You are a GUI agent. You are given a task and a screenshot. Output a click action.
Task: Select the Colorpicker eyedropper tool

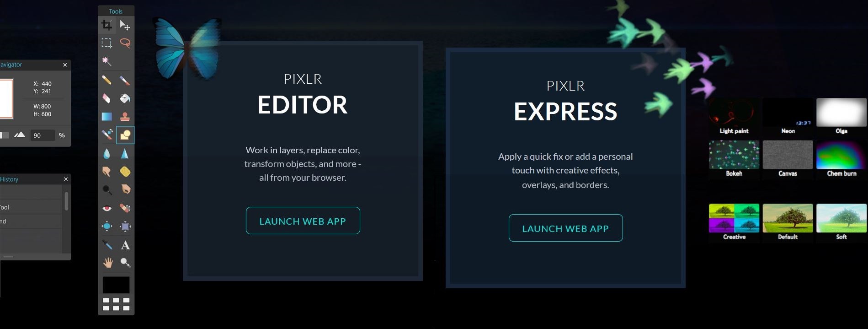pyautogui.click(x=107, y=245)
